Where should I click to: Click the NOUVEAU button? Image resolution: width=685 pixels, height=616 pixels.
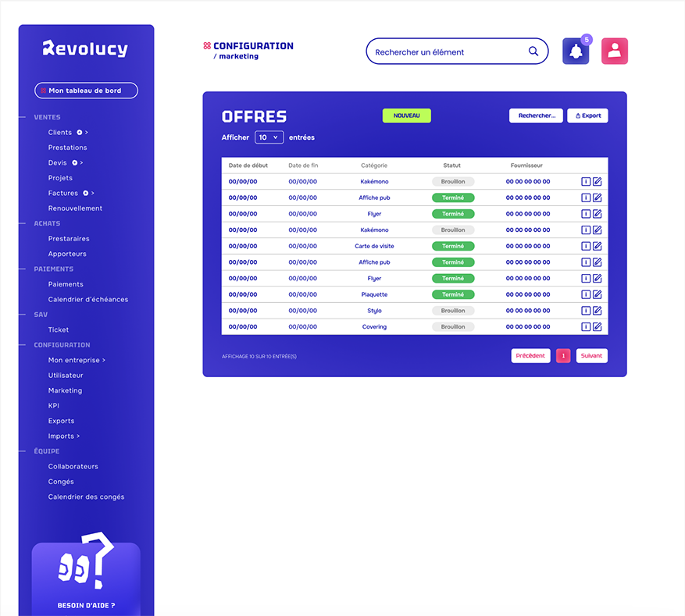coord(406,116)
